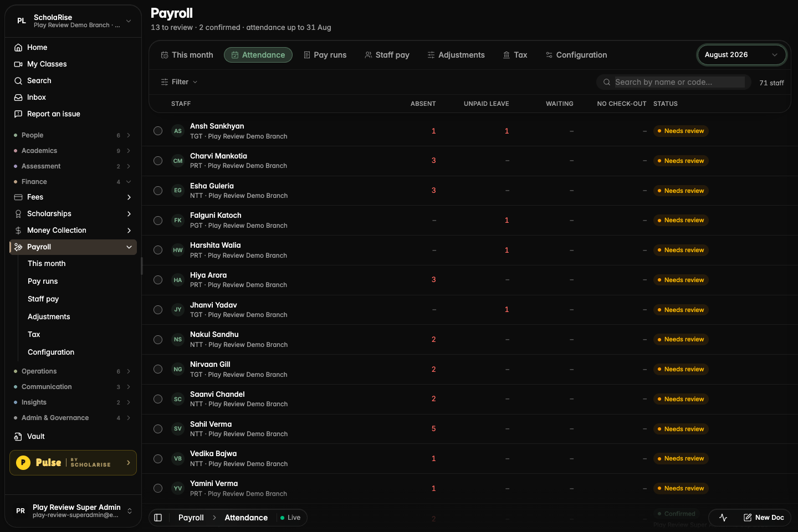This screenshot has width=798, height=532.
Task: Click the activity pulse icon beside New Doc
Action: pyautogui.click(x=723, y=518)
